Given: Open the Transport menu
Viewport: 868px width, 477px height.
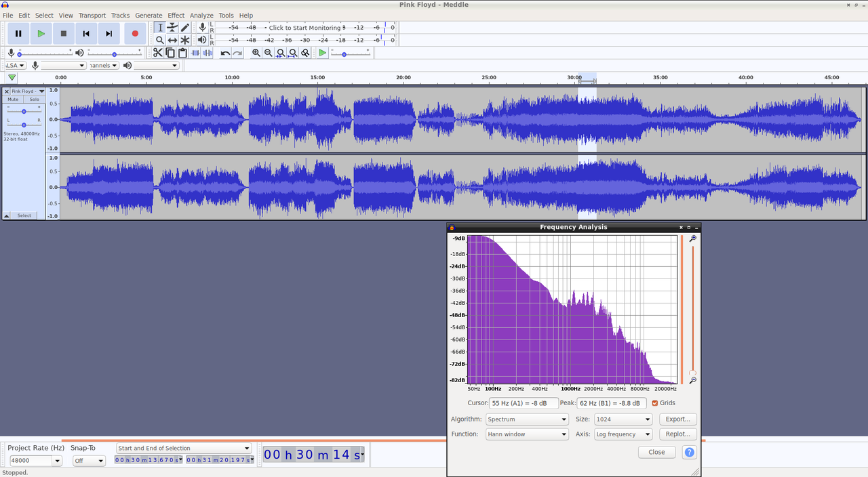Looking at the screenshot, I should click(92, 15).
